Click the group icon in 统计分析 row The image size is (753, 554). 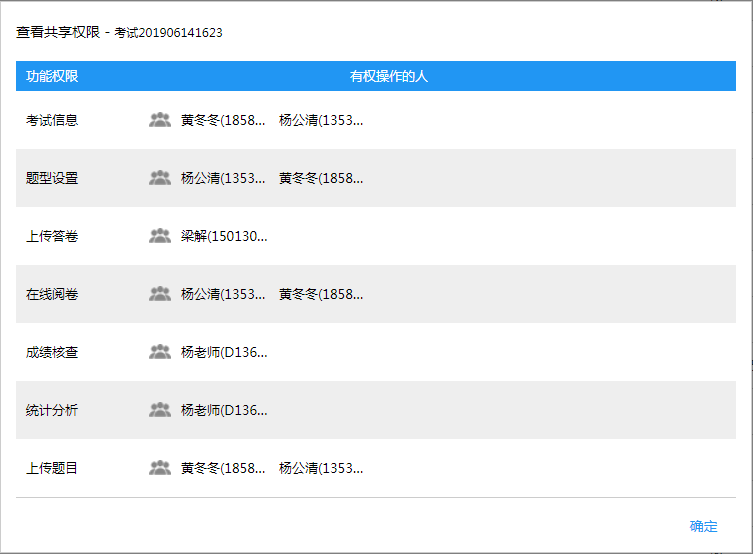[x=160, y=410]
